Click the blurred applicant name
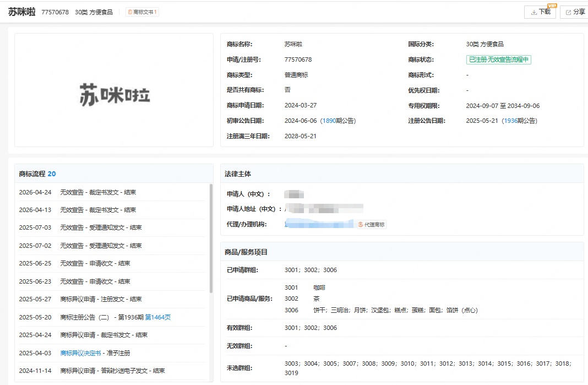 click(x=294, y=194)
